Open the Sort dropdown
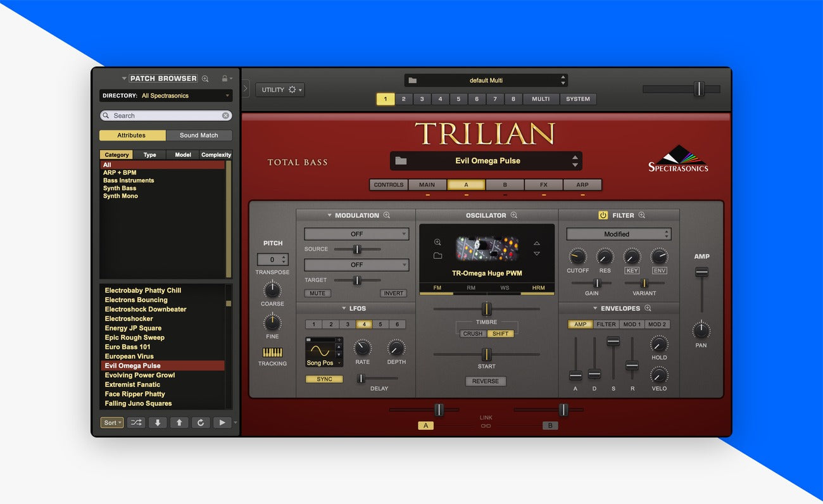The height and width of the screenshot is (504, 823). click(112, 422)
